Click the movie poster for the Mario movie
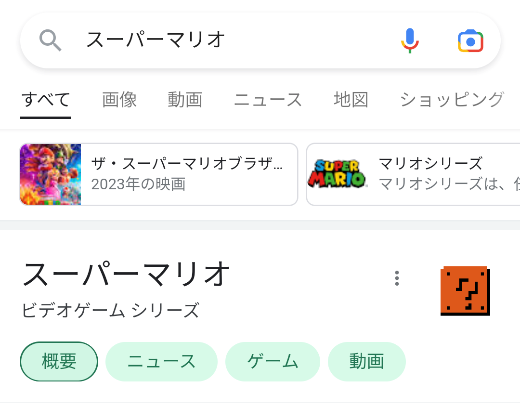This screenshot has height=420, width=520. (51, 174)
